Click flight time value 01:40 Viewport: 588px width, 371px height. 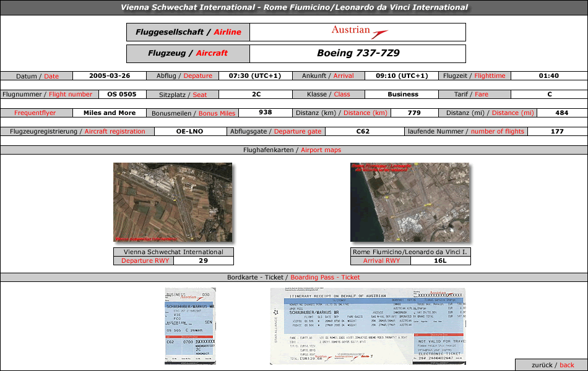tap(548, 75)
